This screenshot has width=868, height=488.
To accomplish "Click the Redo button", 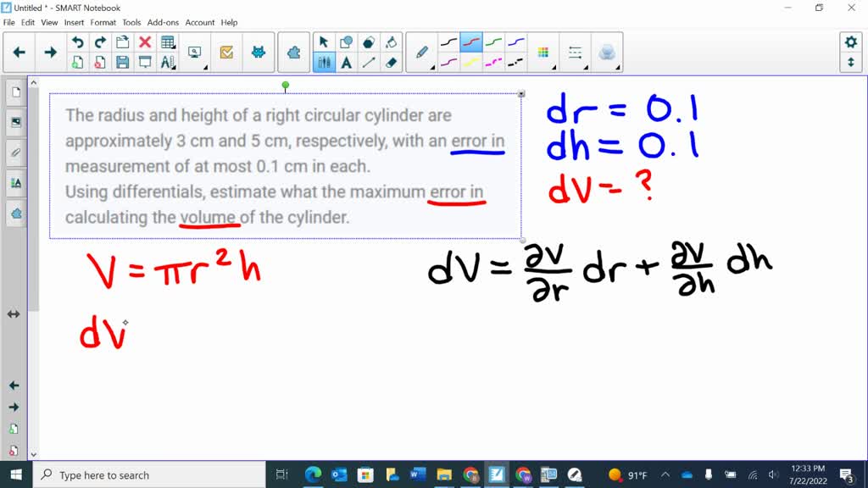I will pyautogui.click(x=99, y=42).
